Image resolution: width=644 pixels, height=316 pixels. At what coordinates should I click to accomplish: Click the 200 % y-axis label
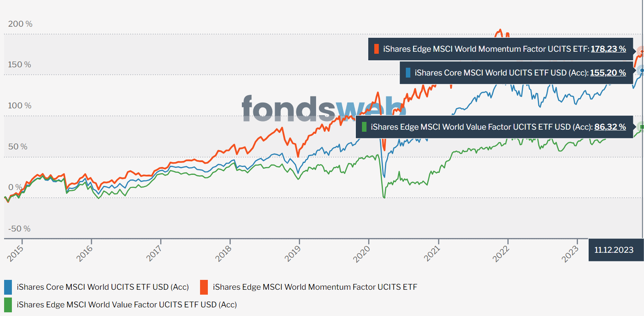[20, 24]
